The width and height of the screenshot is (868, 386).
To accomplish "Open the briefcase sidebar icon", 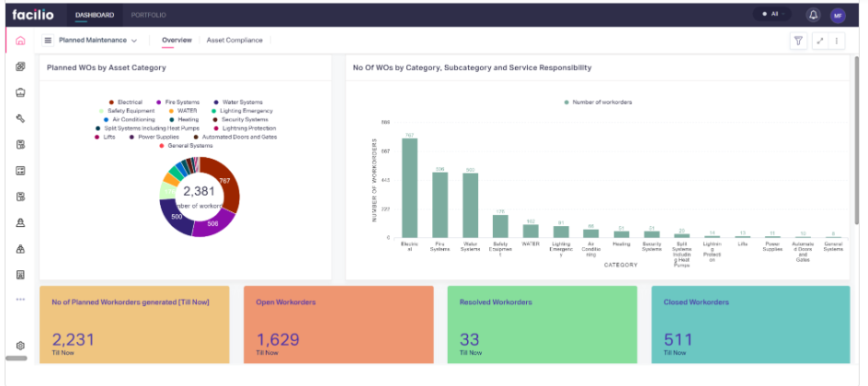I will [20, 92].
